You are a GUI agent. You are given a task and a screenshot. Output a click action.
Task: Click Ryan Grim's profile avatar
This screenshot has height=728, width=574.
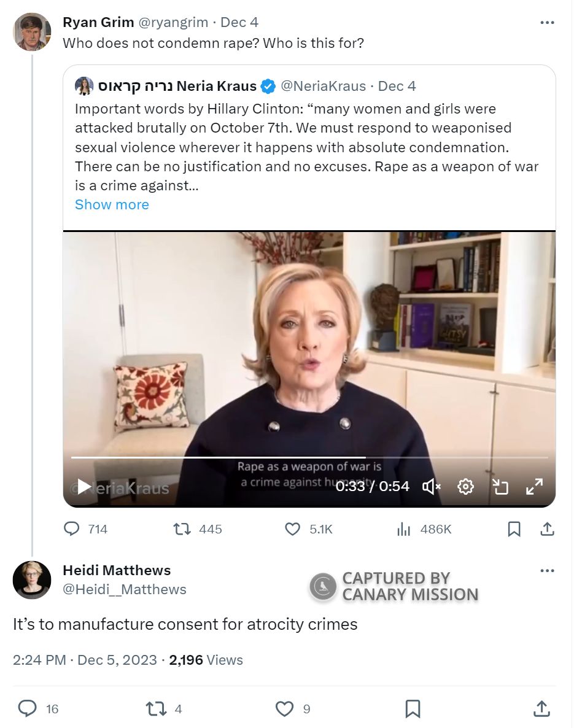32,32
